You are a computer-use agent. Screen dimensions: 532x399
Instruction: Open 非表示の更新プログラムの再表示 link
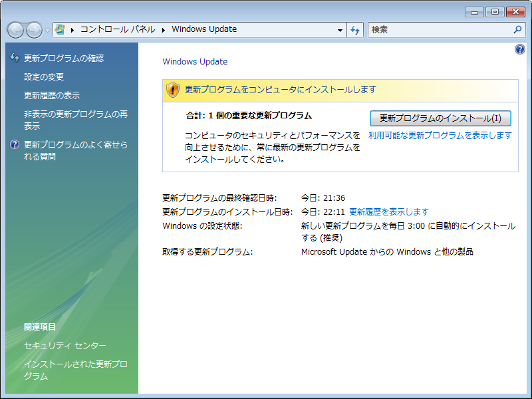[x=76, y=120]
